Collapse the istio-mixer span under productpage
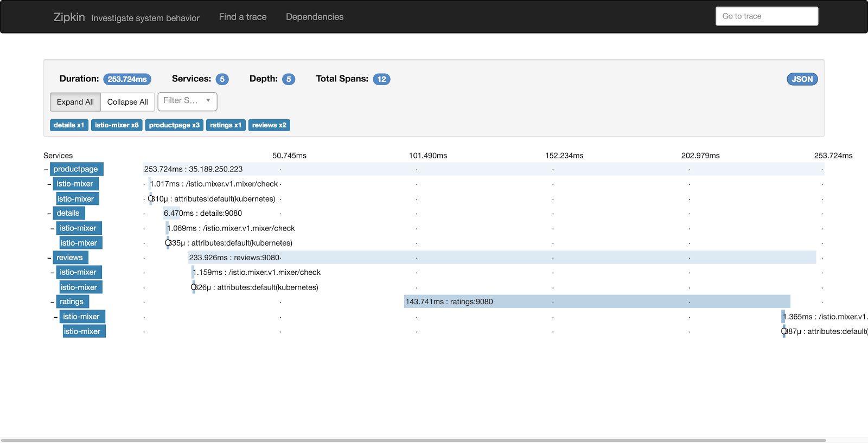The image size is (868, 443). click(x=49, y=184)
